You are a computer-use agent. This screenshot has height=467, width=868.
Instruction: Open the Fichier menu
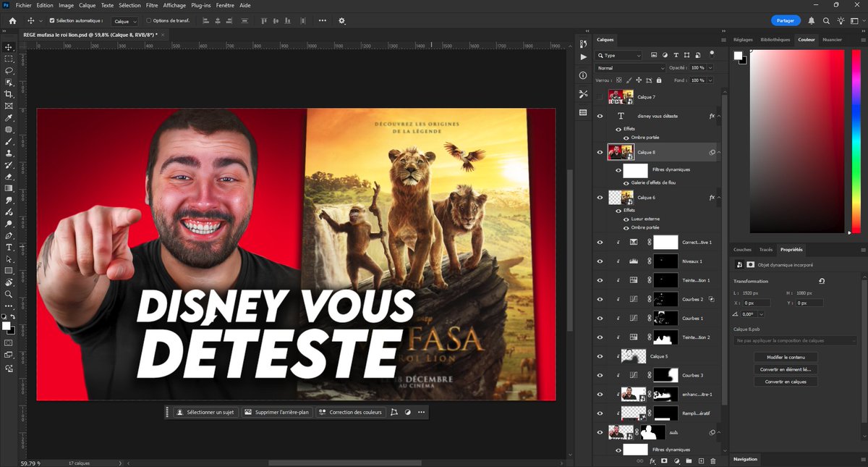point(23,5)
